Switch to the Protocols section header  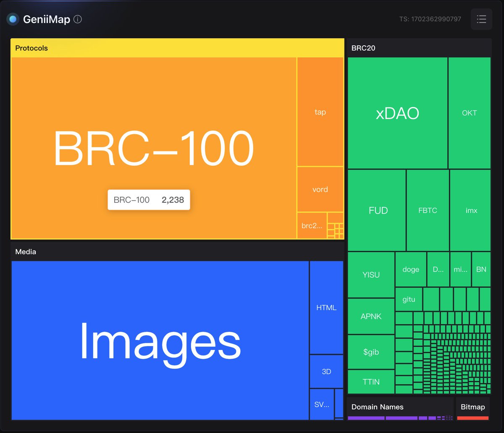pos(31,48)
